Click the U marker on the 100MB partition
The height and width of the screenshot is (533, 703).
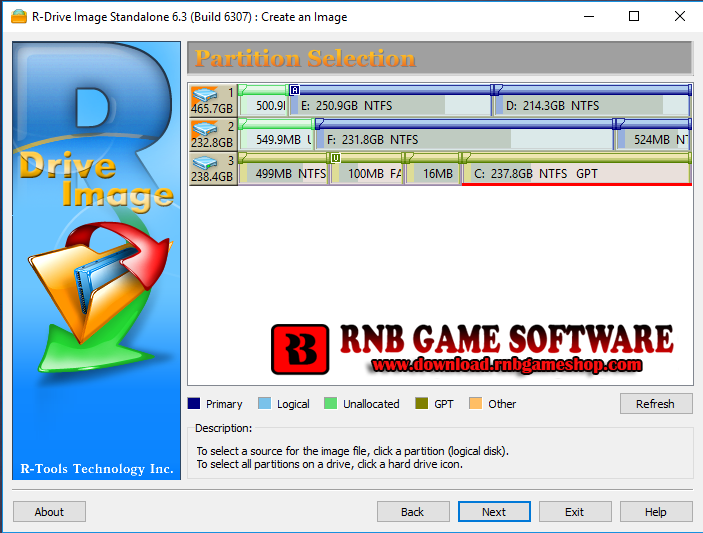(335, 158)
